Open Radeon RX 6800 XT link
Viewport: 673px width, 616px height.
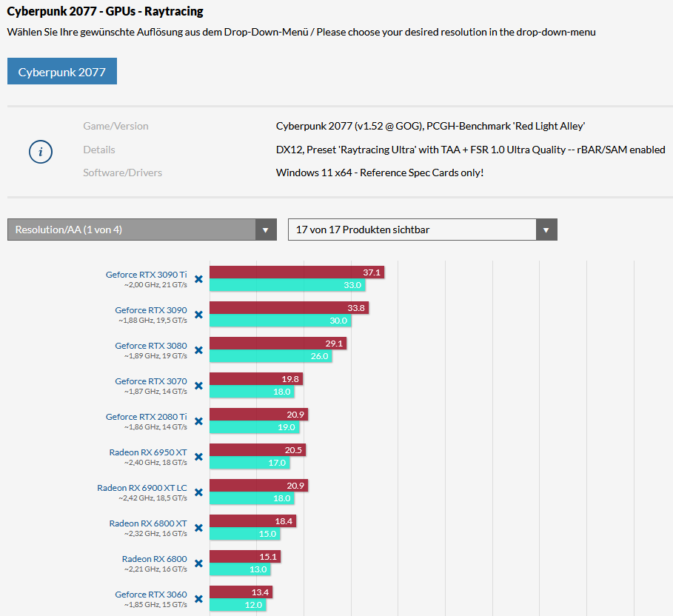coord(148,523)
